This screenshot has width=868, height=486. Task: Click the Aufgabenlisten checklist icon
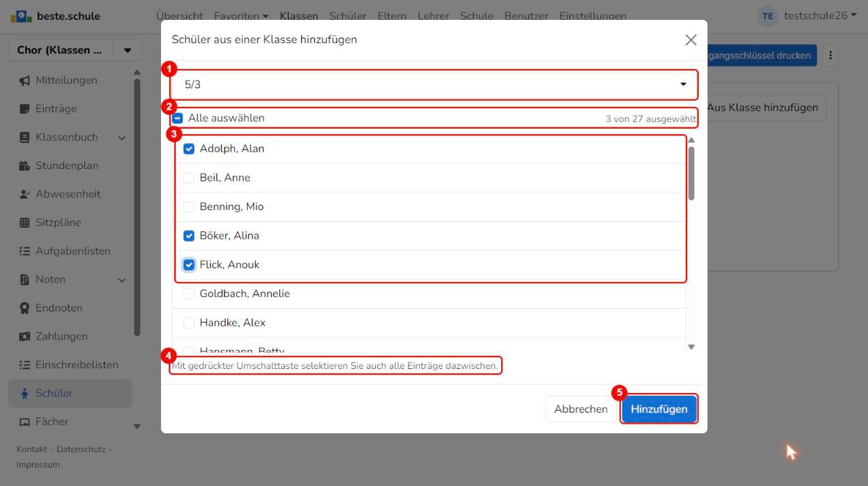click(x=25, y=251)
